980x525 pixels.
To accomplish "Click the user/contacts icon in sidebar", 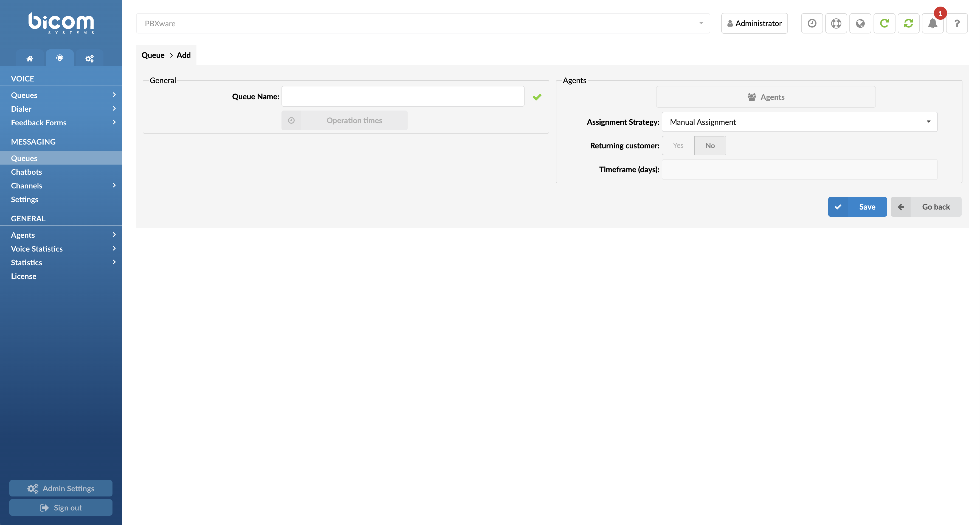I will [x=60, y=58].
